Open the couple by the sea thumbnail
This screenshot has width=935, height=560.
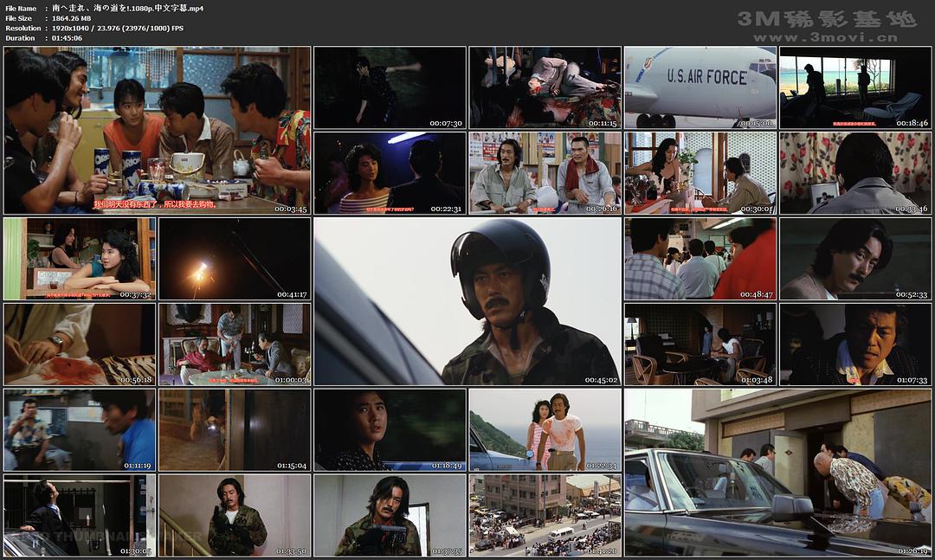(545, 429)
